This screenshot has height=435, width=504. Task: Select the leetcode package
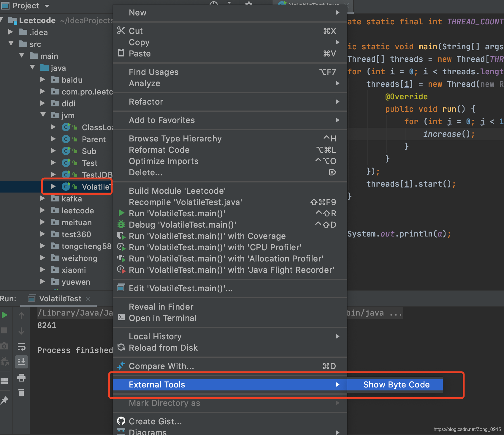pyautogui.click(x=77, y=210)
